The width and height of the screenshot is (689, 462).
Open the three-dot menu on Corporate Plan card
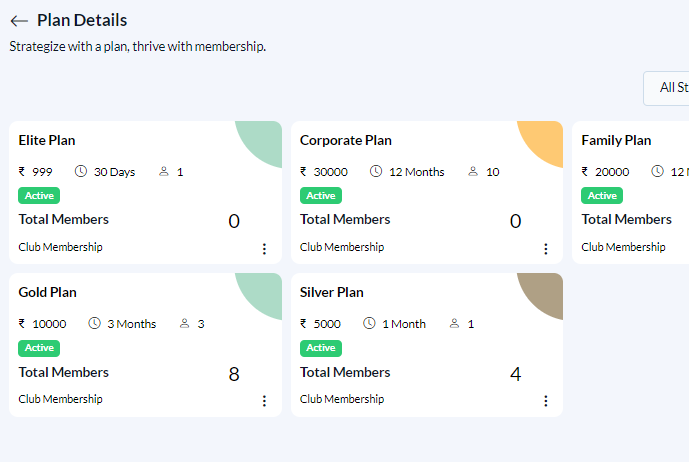point(546,249)
